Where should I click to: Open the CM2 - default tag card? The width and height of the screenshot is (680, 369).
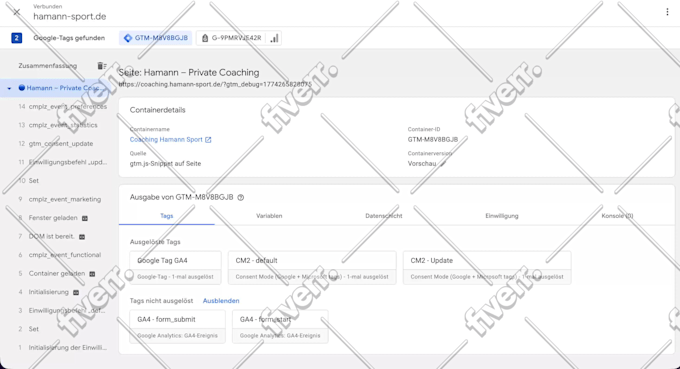(x=312, y=268)
